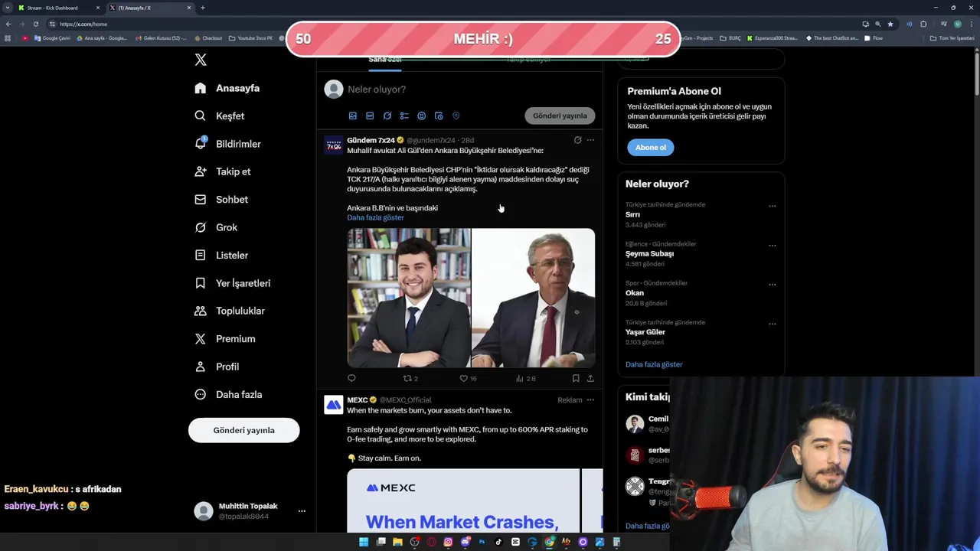Screen dimensions: 980x551
Task: Open options for Yaşar Güler trend
Action: coord(772,324)
